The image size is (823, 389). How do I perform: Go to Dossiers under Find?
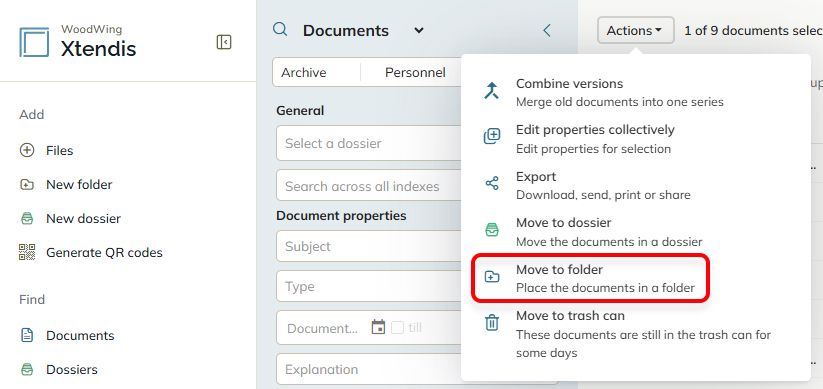pyautogui.click(x=72, y=370)
